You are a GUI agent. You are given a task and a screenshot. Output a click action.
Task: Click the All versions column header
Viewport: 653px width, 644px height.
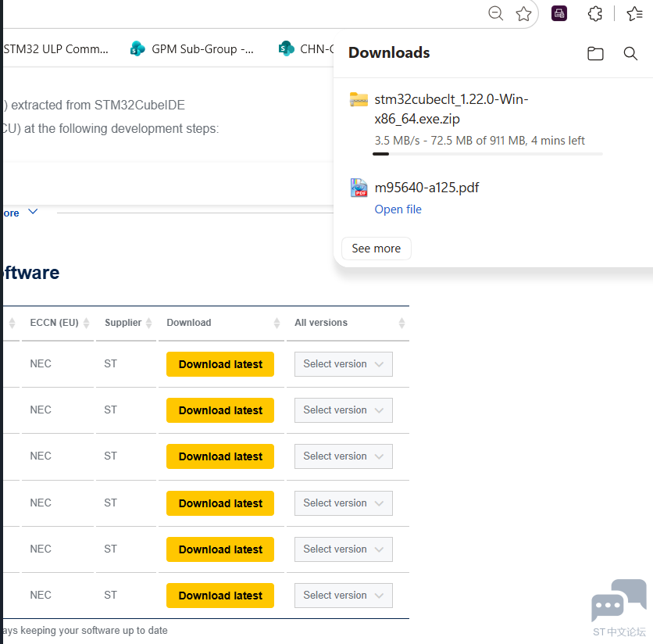(321, 323)
